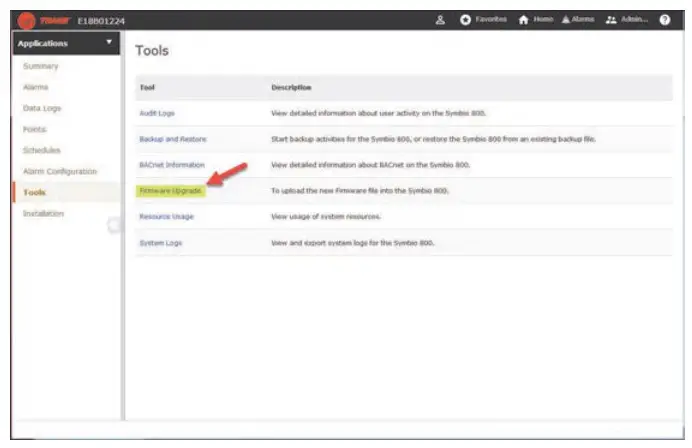This screenshot has height=448, width=692.
Task: Open the help question mark icon
Action: [x=665, y=20]
